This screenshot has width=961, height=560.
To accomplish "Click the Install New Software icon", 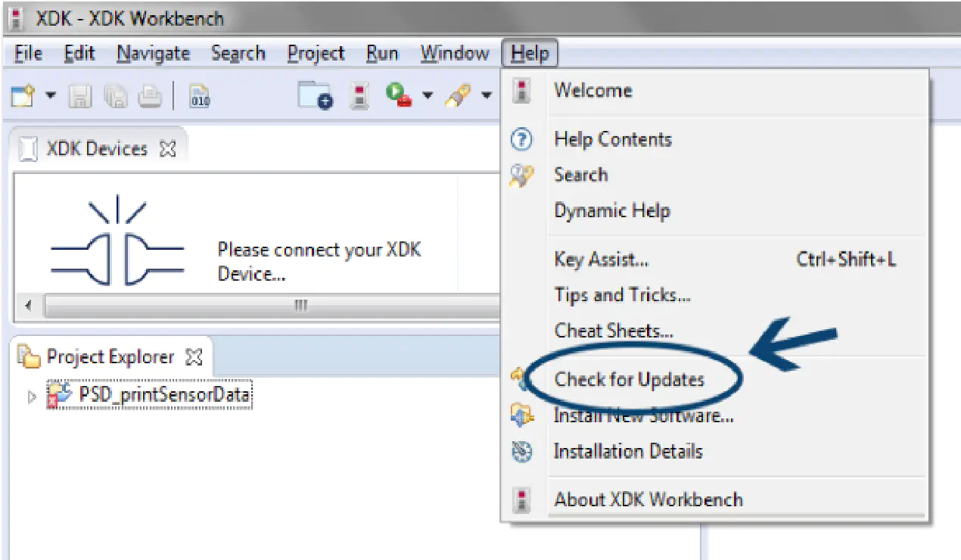I will click(522, 415).
